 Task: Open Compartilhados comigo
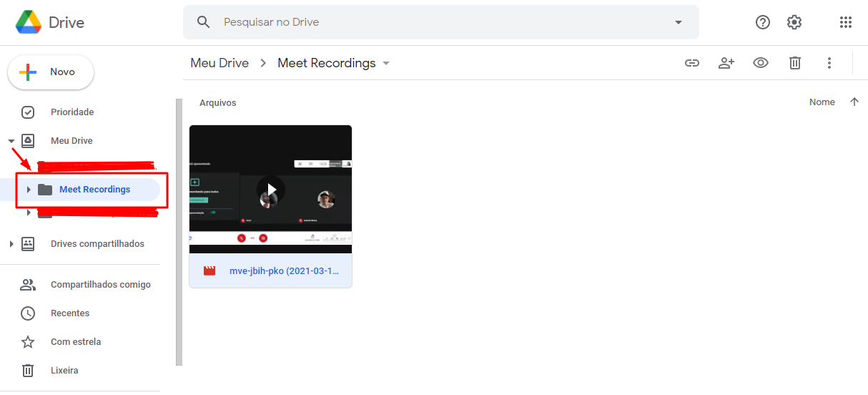tap(101, 285)
